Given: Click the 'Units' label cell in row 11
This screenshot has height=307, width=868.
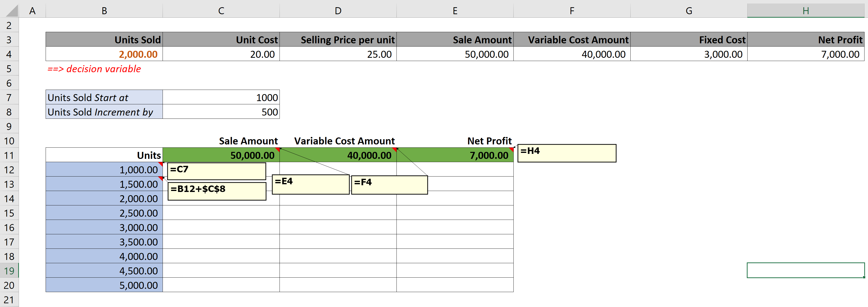Looking at the screenshot, I should click(104, 155).
